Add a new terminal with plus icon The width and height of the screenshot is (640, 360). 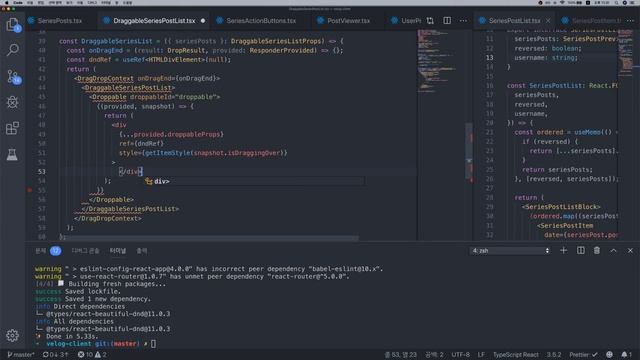(564, 251)
